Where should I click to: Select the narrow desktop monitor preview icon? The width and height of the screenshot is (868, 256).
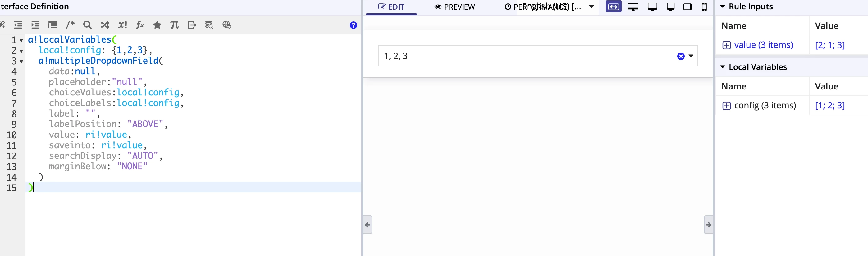[x=670, y=7]
